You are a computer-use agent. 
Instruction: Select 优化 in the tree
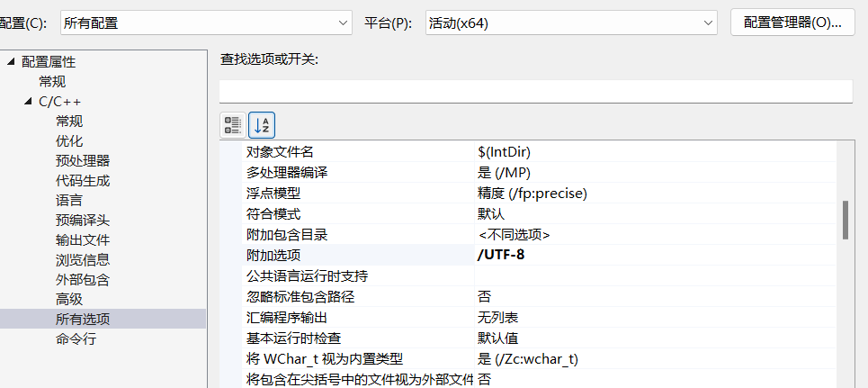point(69,141)
